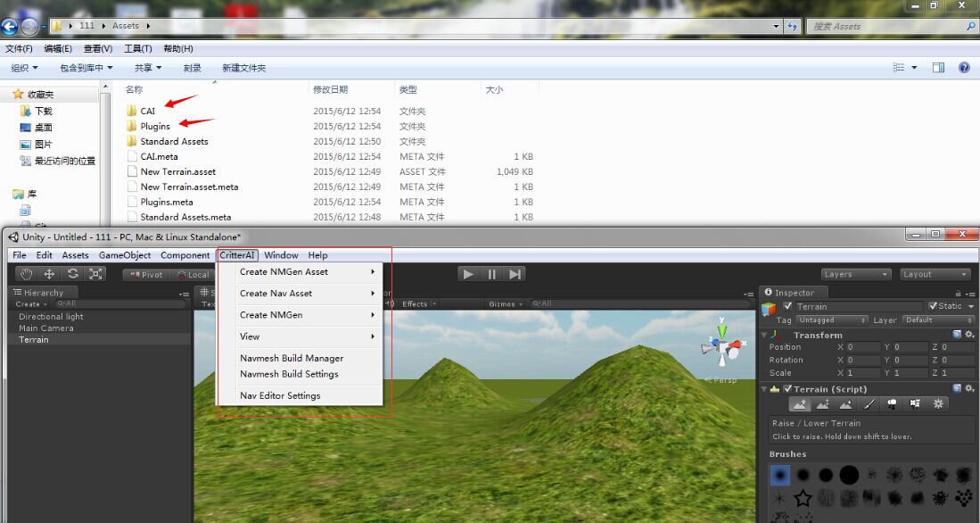Open the Unity GameObject menu

124,255
